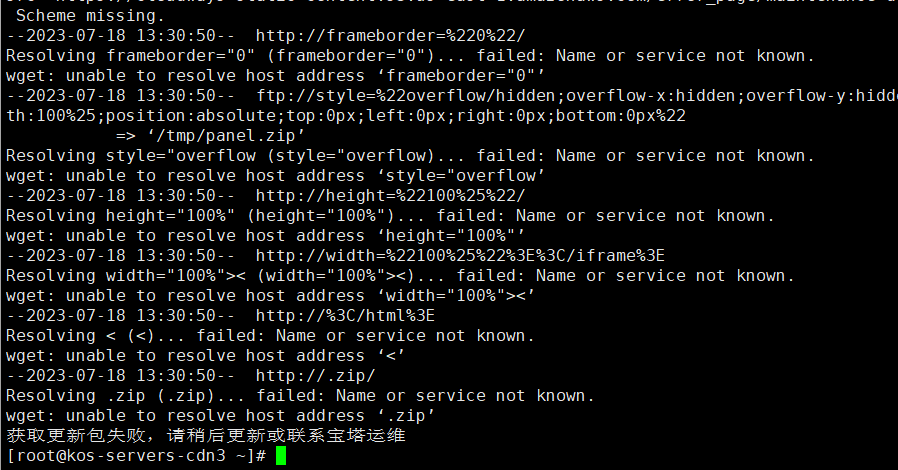Viewport: 898px width, 470px height.
Task: Click the "Resolving style="overflow" failed line
Action: coord(410,156)
